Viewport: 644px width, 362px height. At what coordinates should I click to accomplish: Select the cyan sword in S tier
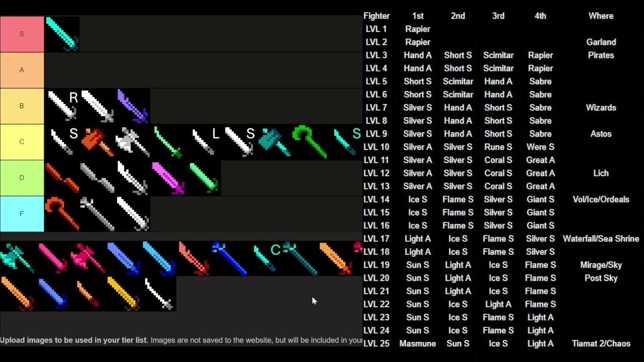click(62, 34)
